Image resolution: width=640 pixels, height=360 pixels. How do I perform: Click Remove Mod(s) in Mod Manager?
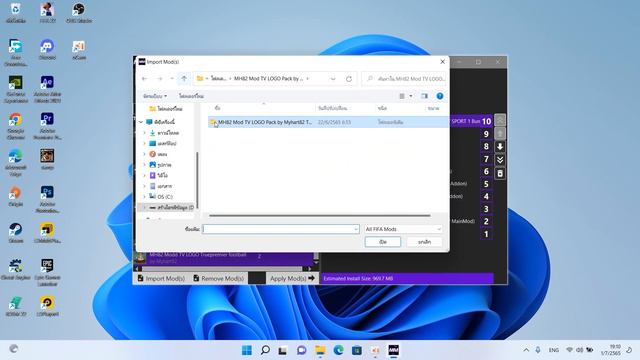coord(218,278)
